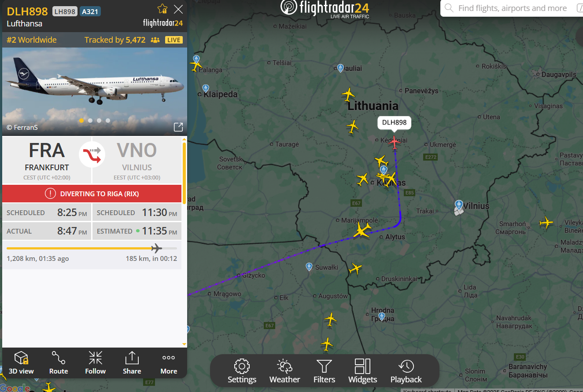Show the flight Route
The width and height of the screenshot is (583, 392).
[x=59, y=363]
